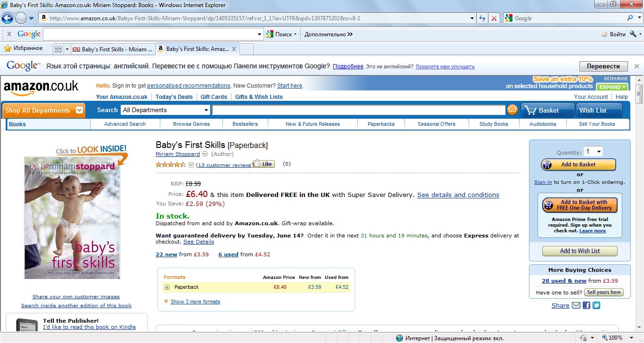Screen dimensions: 644x343
Task: Open the 13 customer reviews link
Action: (224, 165)
